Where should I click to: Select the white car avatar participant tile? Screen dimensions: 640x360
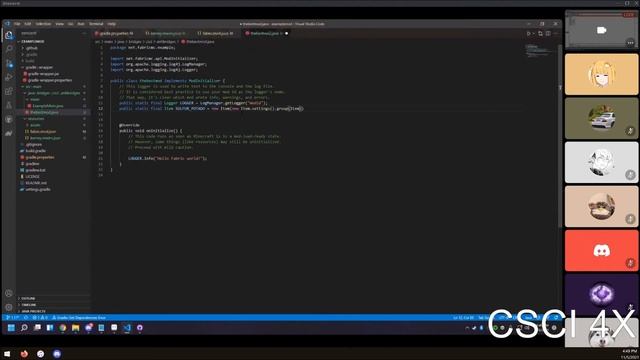pos(602,118)
